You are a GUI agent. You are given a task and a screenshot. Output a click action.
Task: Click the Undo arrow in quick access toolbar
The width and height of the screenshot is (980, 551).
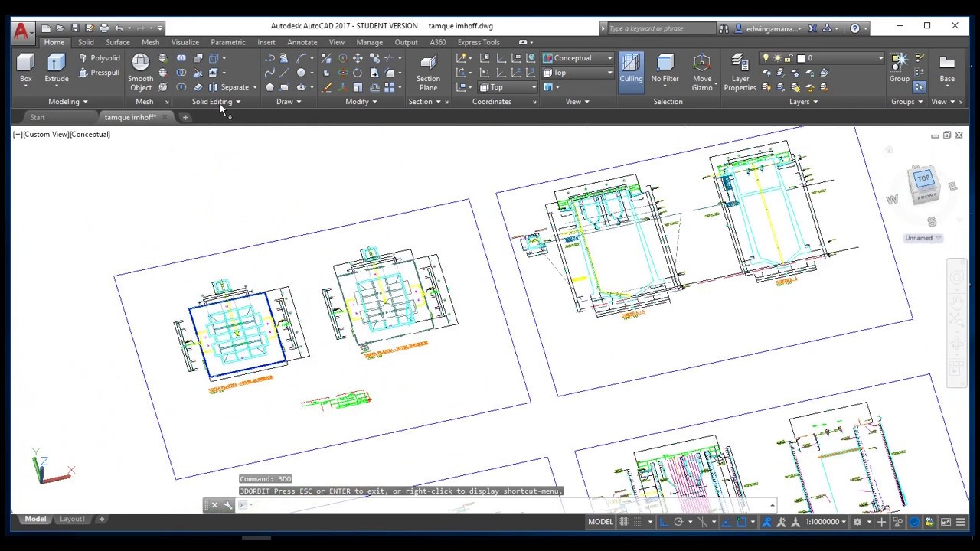(x=119, y=28)
